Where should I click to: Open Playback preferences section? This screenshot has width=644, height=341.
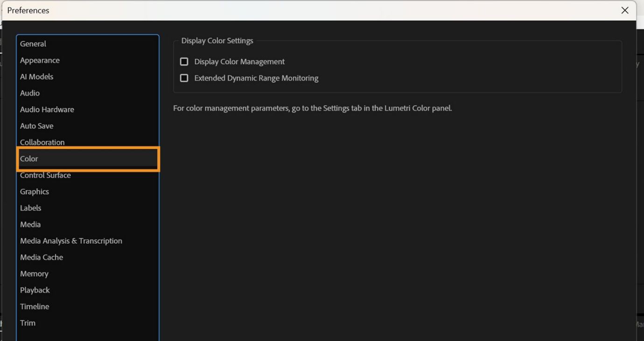click(35, 290)
